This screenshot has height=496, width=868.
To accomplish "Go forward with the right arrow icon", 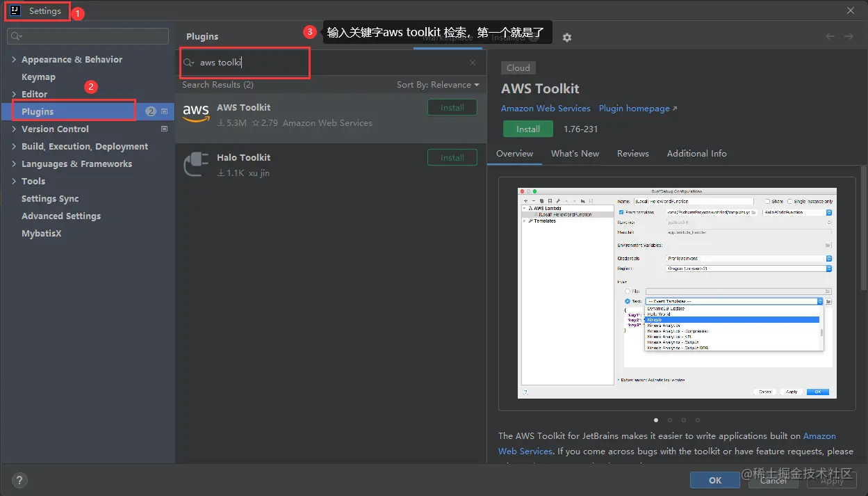I will point(849,36).
